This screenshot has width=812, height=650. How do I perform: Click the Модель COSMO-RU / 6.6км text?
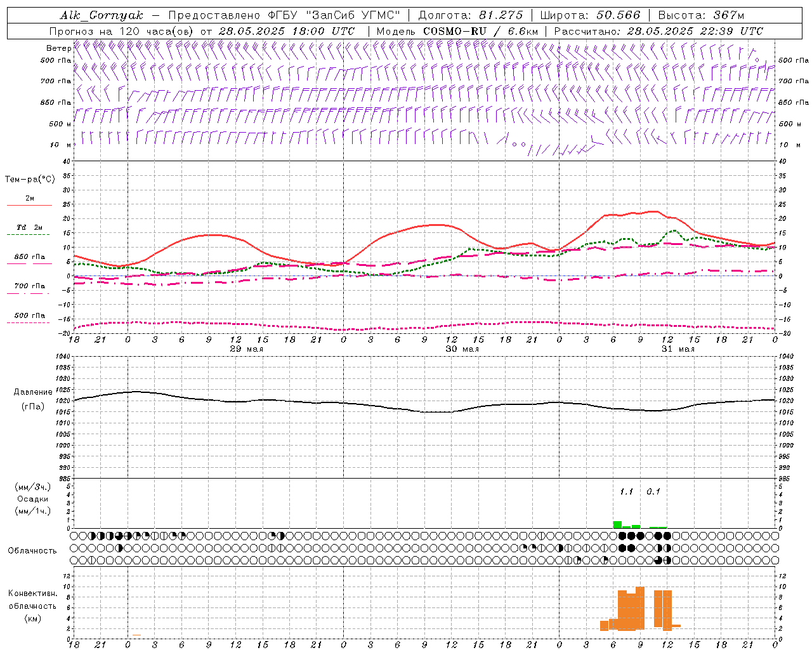[457, 31]
